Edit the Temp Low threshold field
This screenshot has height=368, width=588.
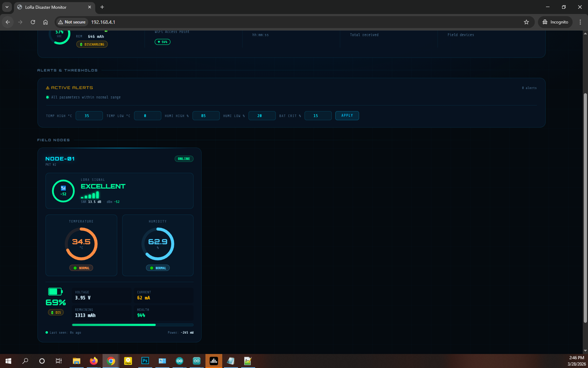coord(148,116)
